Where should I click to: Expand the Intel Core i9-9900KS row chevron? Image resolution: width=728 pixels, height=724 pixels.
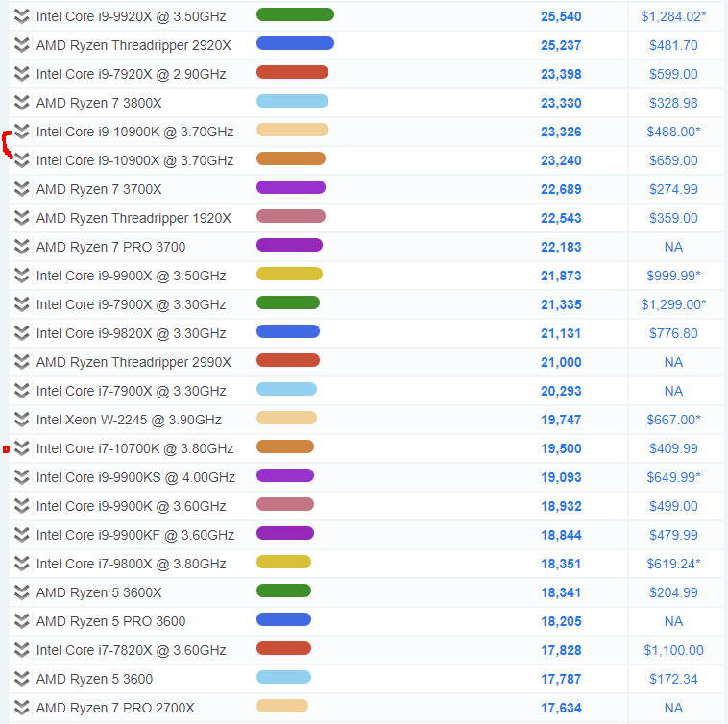coord(21,476)
